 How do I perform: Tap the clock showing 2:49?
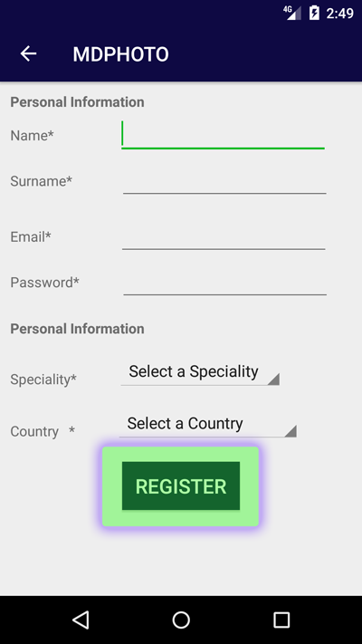click(x=340, y=14)
